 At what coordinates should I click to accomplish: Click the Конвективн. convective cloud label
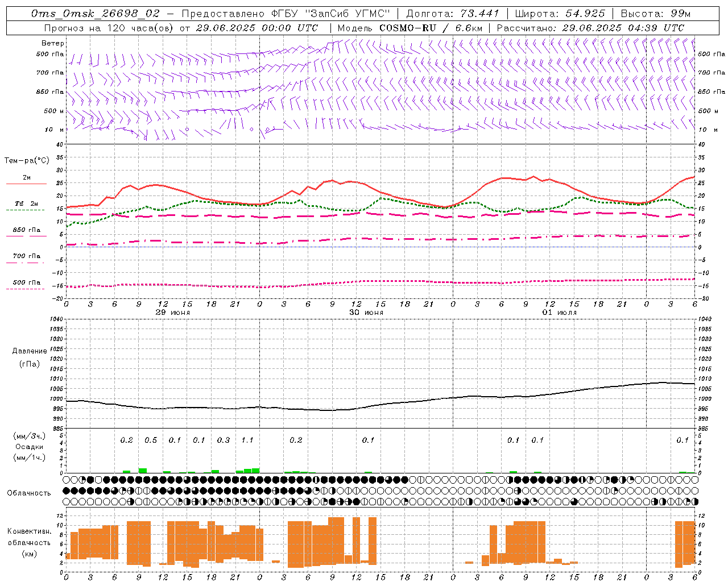pyautogui.click(x=29, y=531)
